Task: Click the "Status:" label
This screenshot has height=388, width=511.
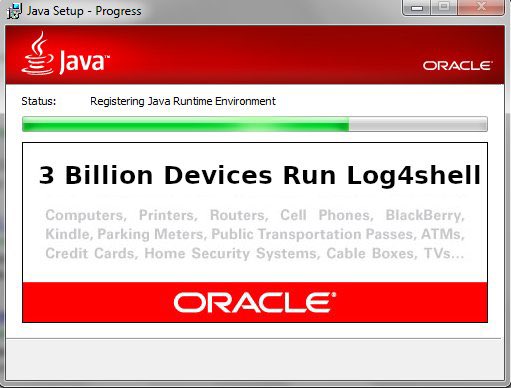Action: [x=39, y=101]
